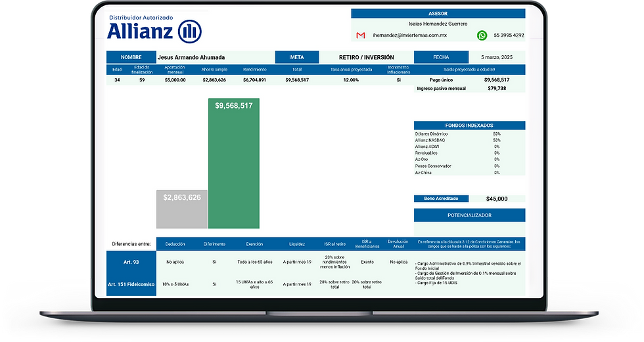Click the FONDOS INDEXADOS header
The height and width of the screenshot is (342, 644).
pos(469,126)
